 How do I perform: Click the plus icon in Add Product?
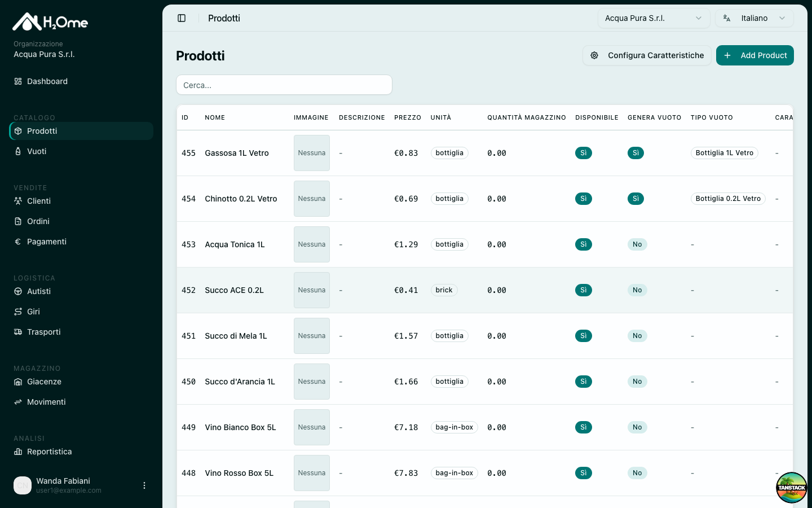[x=727, y=55]
